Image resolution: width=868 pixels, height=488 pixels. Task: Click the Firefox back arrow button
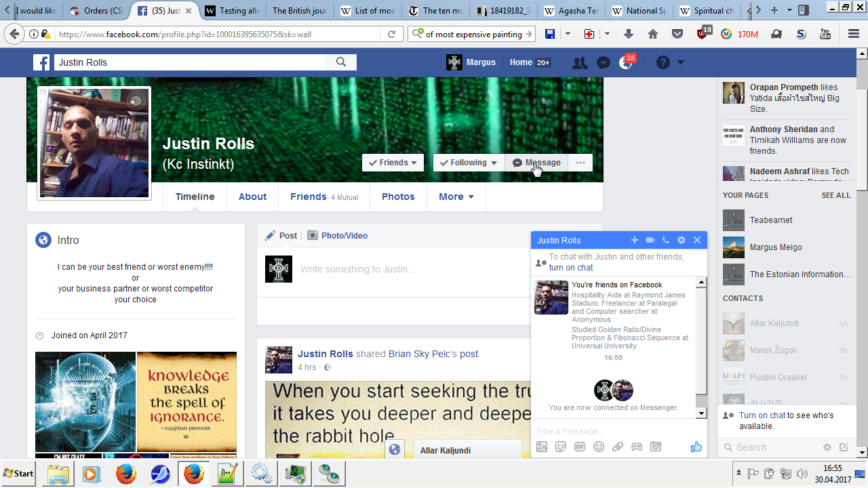click(14, 34)
